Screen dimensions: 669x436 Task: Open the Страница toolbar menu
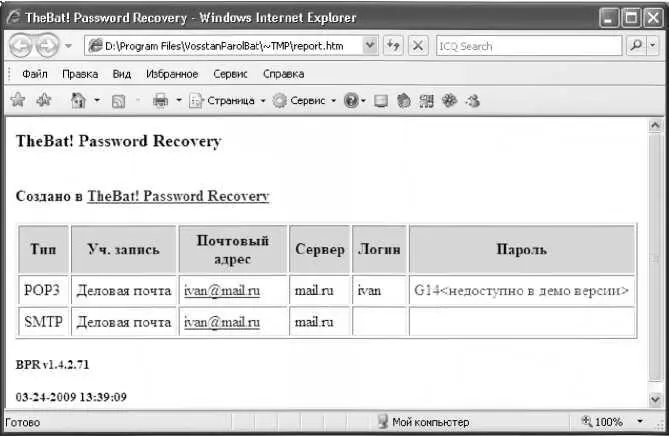tap(227, 101)
